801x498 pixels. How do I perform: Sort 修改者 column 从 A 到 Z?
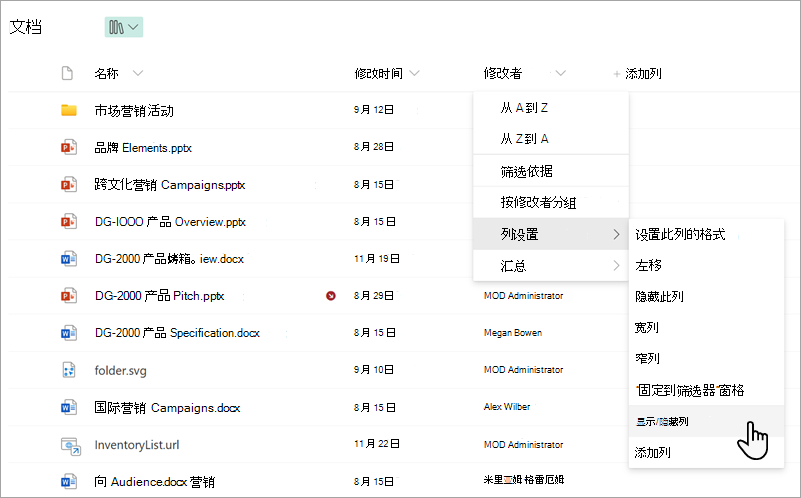click(x=551, y=108)
